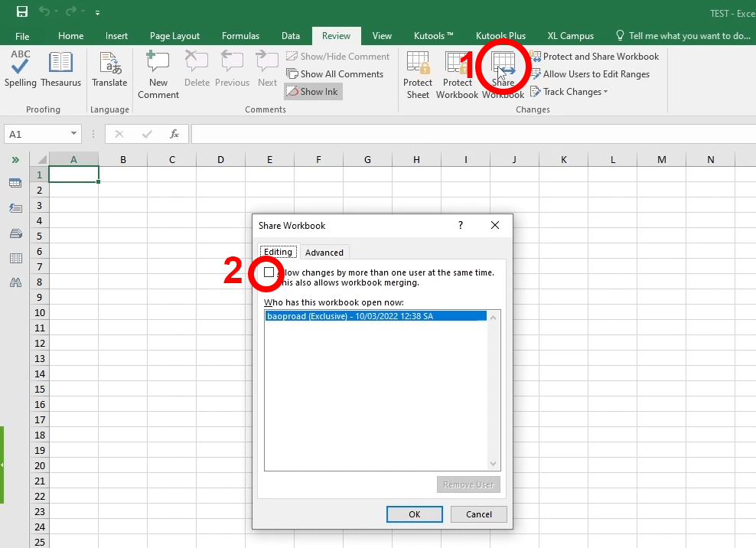Open the binoculars search in the Kutools sidebar

(x=15, y=283)
